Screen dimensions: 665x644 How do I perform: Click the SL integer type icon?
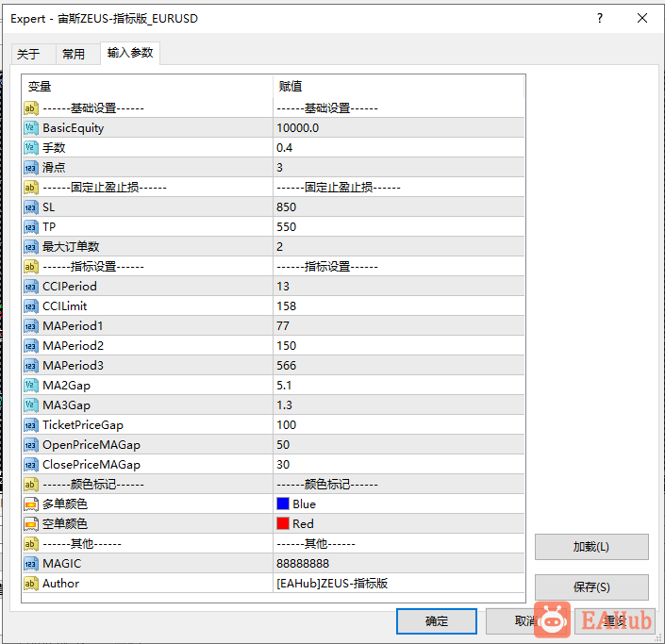tap(31, 207)
